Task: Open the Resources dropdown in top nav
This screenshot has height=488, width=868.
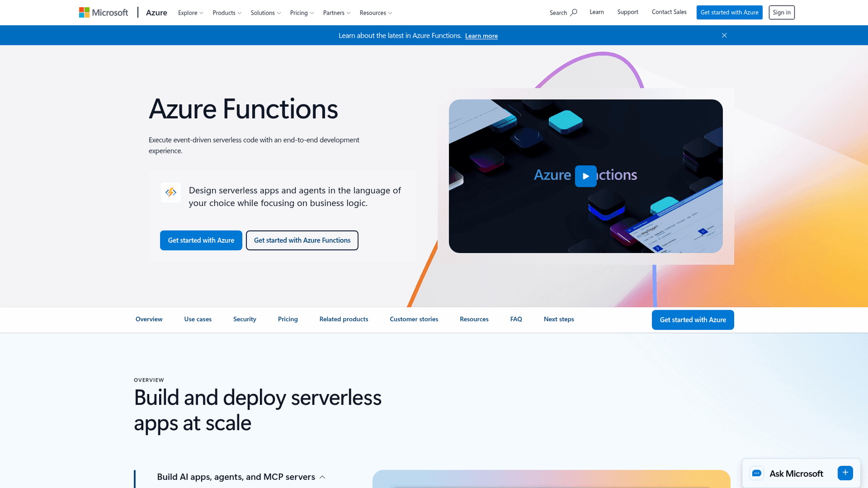Action: [376, 13]
